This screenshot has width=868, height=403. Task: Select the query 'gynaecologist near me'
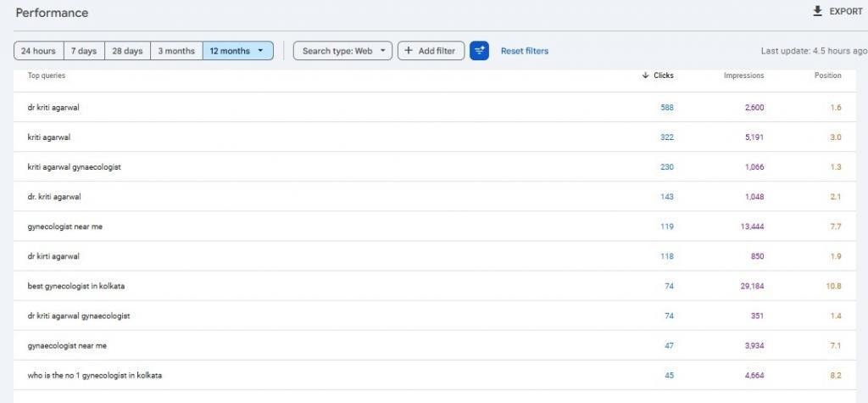coord(67,346)
